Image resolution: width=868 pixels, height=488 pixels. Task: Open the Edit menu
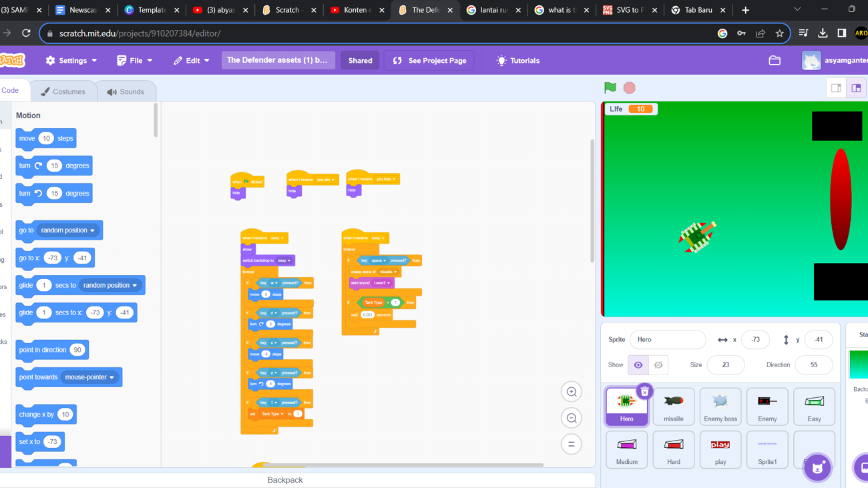point(192,60)
